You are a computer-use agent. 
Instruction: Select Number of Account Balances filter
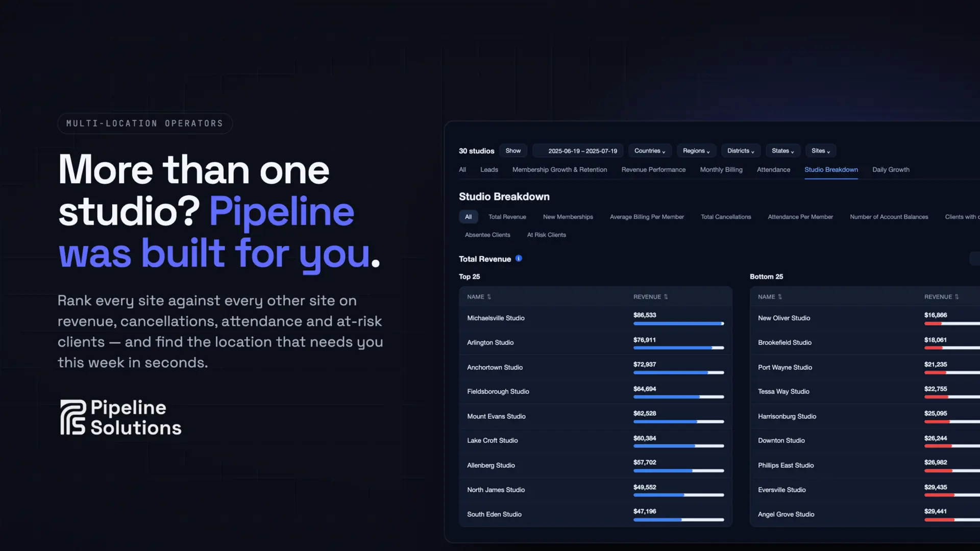coord(889,217)
